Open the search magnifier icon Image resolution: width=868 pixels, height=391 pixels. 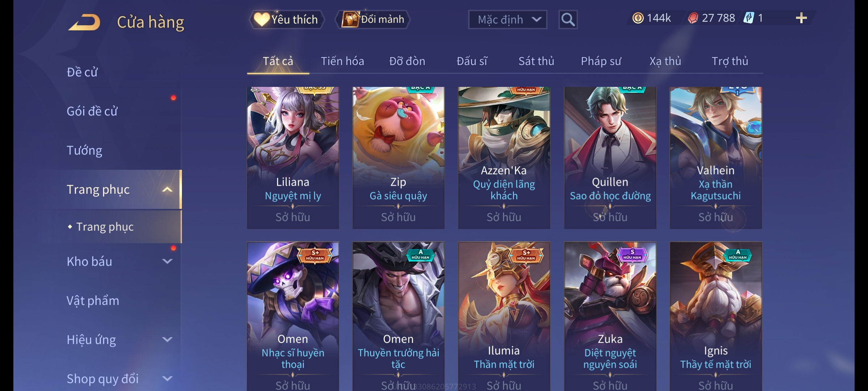tap(568, 20)
